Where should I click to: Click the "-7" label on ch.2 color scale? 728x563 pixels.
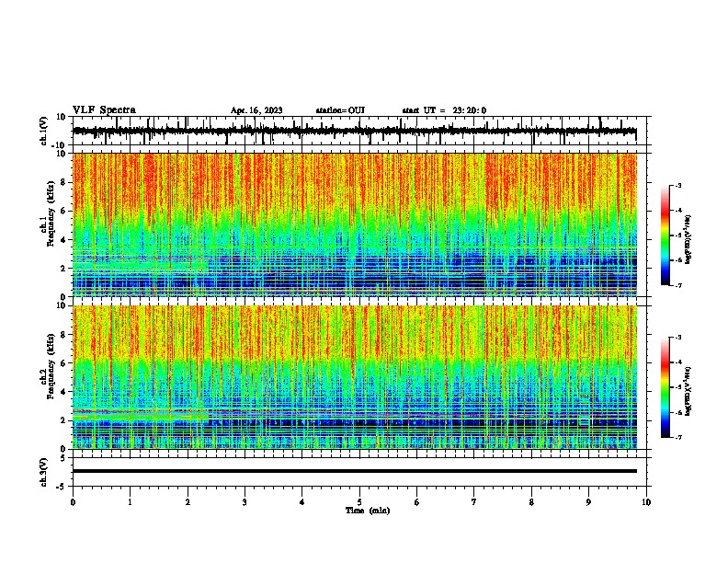678,437
